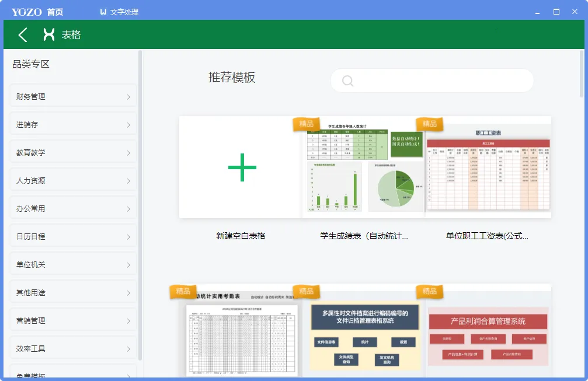Switch to the 文字处理 tab

pyautogui.click(x=124, y=12)
